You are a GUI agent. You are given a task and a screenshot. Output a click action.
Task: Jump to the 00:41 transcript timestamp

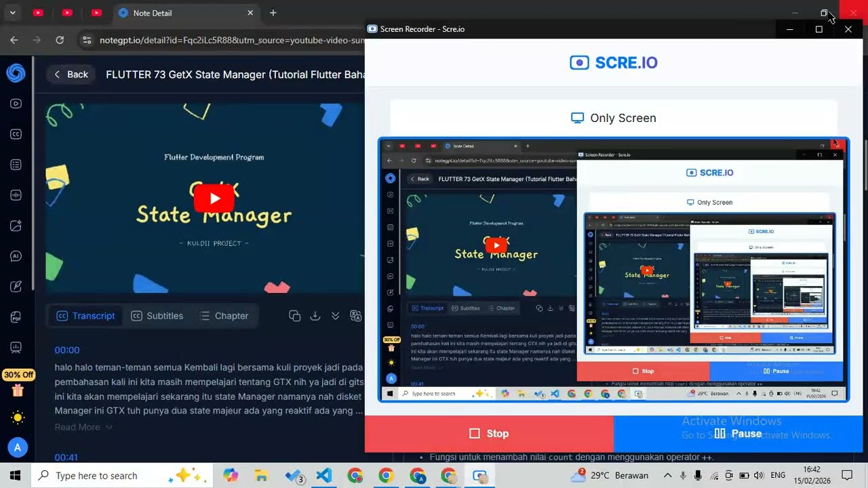[x=67, y=457]
